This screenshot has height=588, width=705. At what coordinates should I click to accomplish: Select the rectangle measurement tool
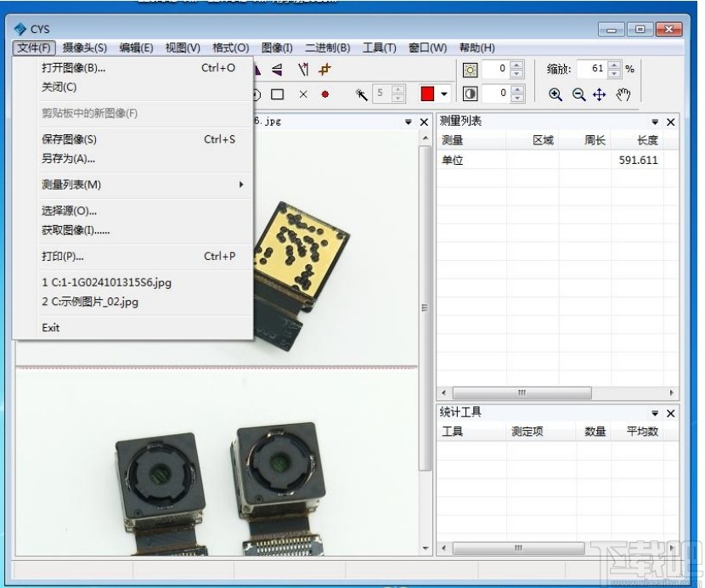click(276, 93)
